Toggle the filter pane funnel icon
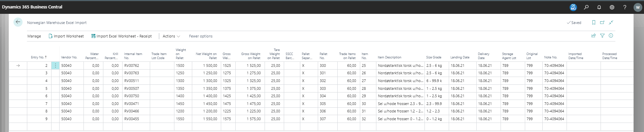This screenshot has width=644, height=132. point(602,36)
